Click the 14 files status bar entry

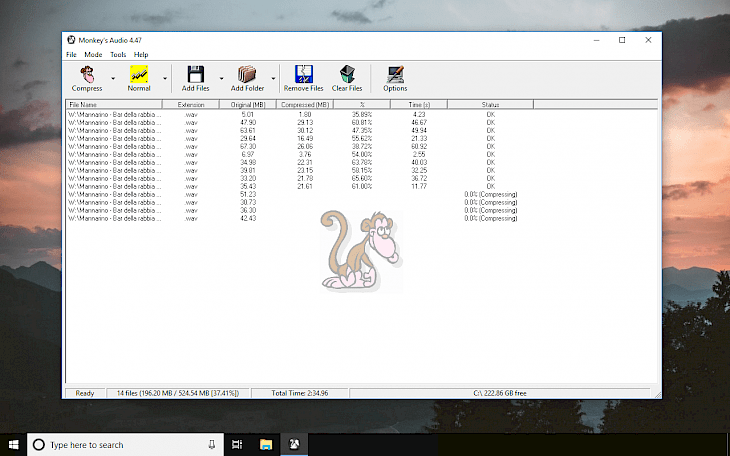pos(178,393)
